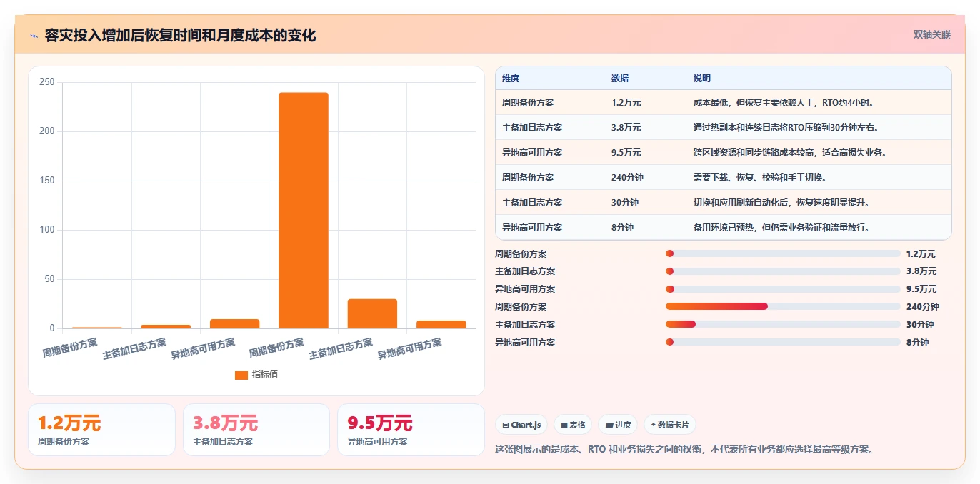Select the 30分钟 progress bar
Image resolution: width=980 pixels, height=484 pixels.
pos(783,325)
